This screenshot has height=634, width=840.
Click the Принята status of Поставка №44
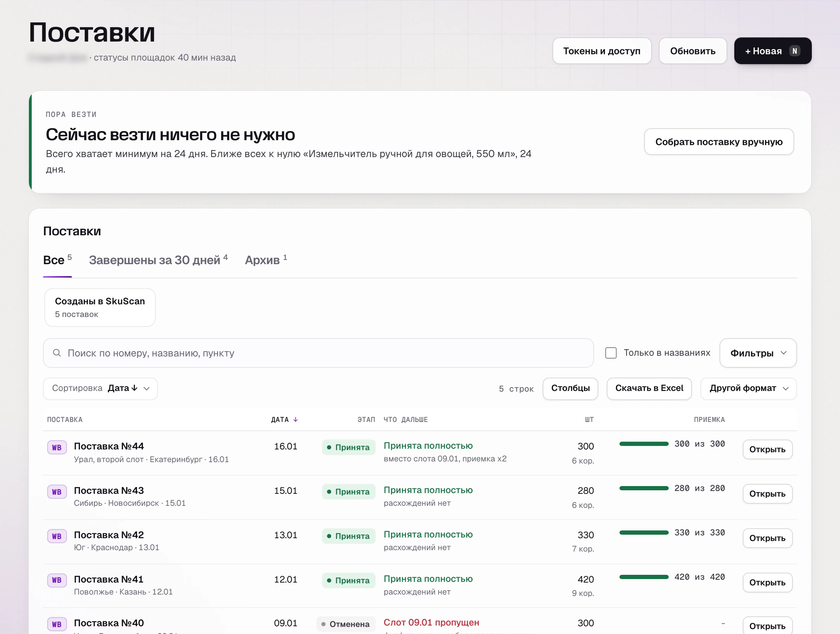click(x=348, y=447)
